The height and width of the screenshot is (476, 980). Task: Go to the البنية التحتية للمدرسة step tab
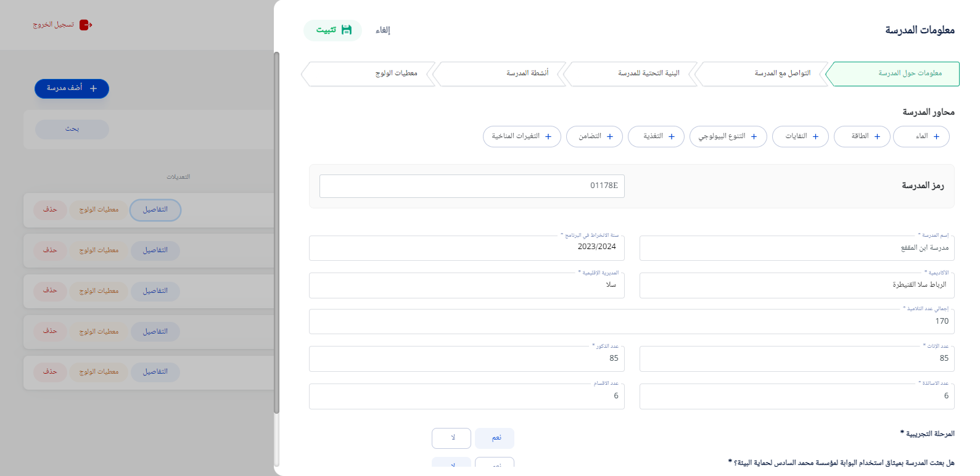click(632, 73)
